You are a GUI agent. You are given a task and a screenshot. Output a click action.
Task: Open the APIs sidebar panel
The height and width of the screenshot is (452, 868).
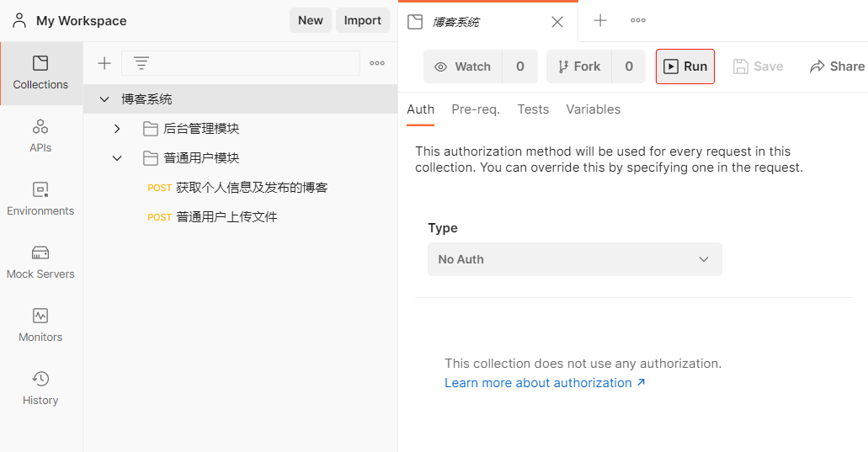point(40,136)
